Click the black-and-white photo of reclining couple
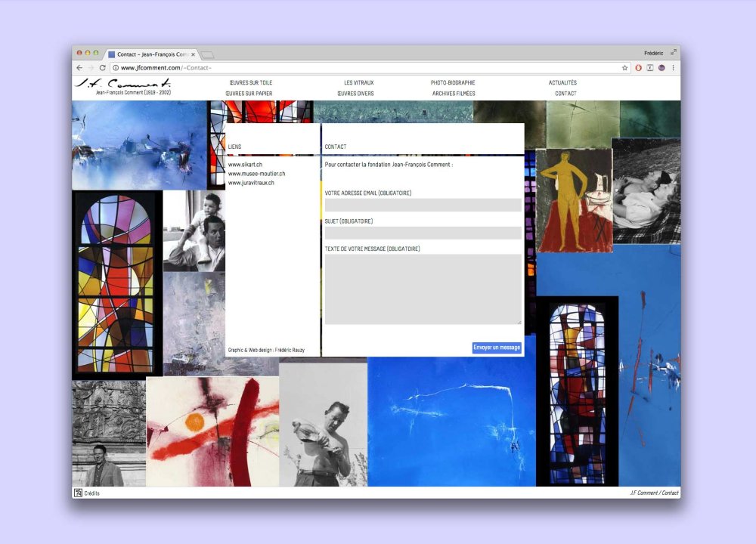The width and height of the screenshot is (756, 544). point(646,191)
